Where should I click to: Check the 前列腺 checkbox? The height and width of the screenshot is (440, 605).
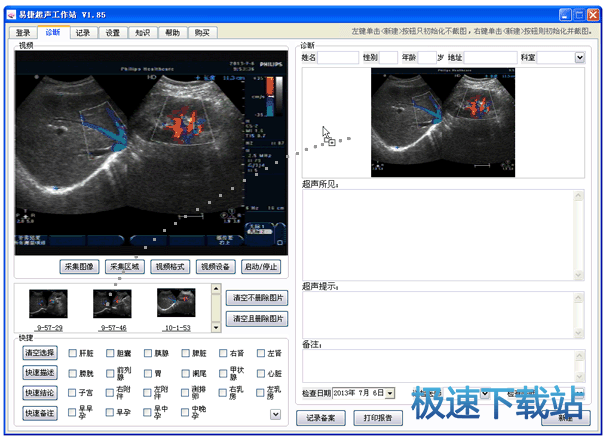pyautogui.click(x=110, y=373)
